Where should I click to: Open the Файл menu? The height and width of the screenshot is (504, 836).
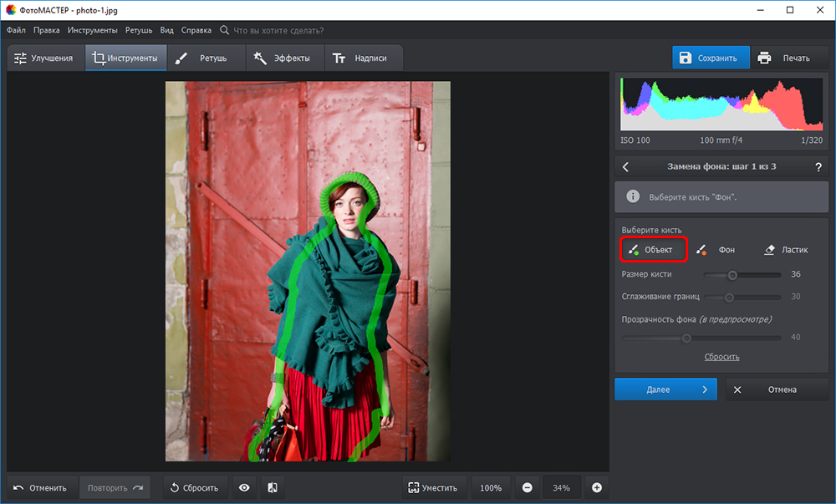(16, 30)
